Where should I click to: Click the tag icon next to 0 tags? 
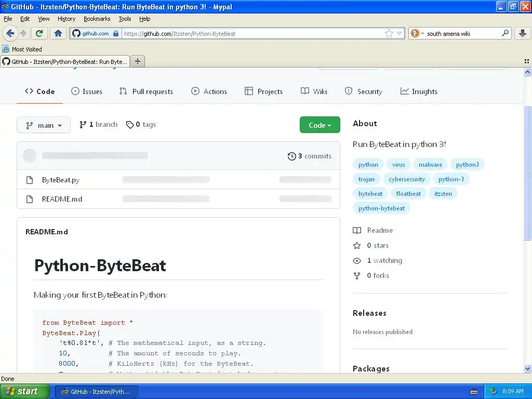point(129,125)
